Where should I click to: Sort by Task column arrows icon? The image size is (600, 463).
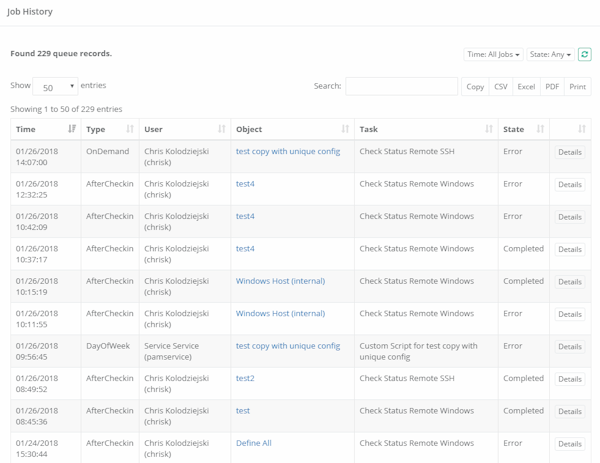[488, 129]
